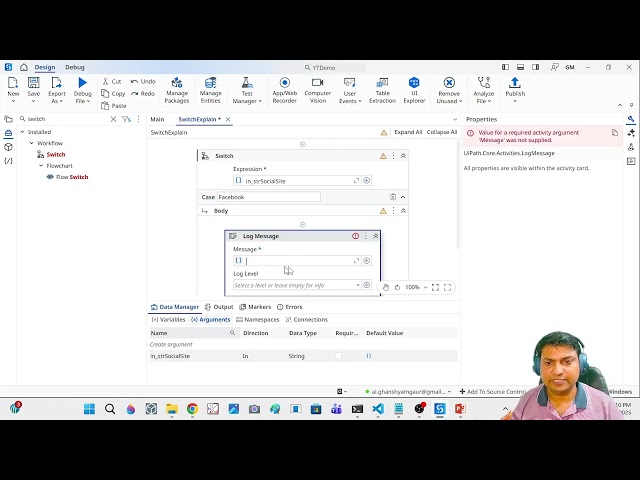Cut the selected activity

pos(111,81)
